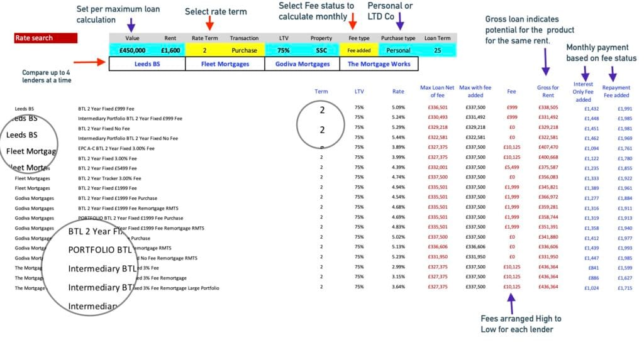644x350 pixels.
Task: Click the £886 interest only payment cell
Action: click(594, 278)
